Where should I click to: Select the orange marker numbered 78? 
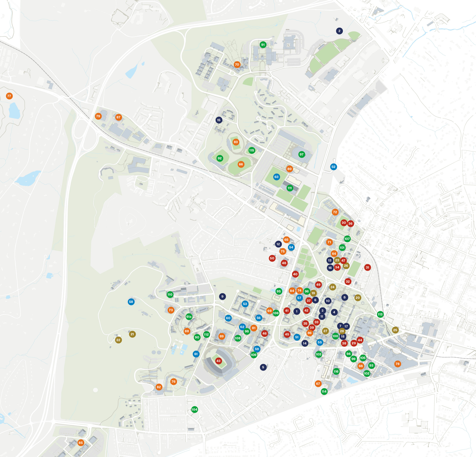397,364
